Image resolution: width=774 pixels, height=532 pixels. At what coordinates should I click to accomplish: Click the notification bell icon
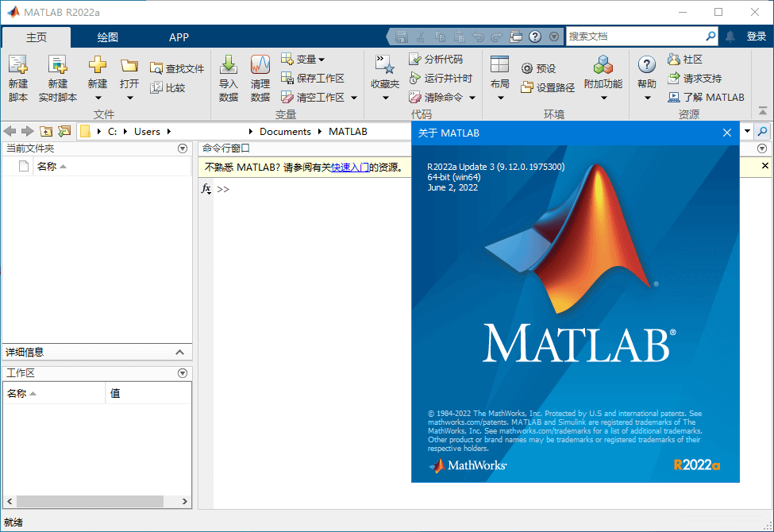[730, 36]
